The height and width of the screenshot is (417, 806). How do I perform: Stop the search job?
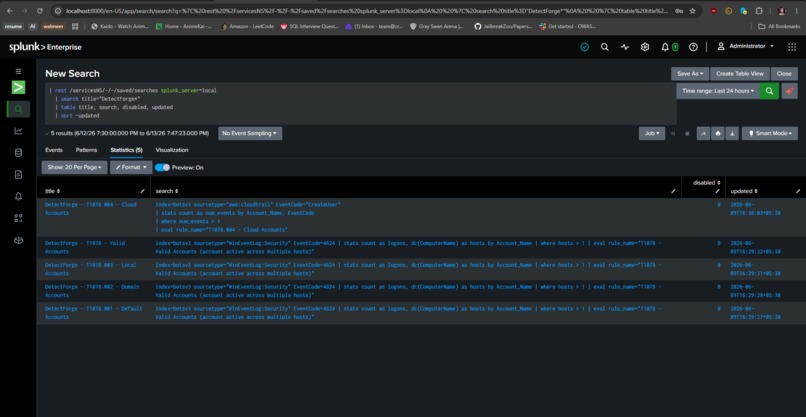pyautogui.click(x=687, y=134)
